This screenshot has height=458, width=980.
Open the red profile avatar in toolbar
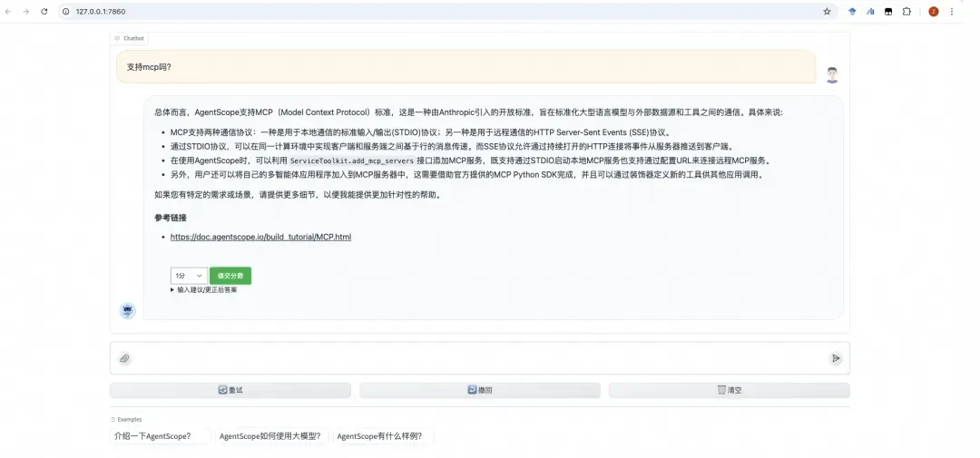click(x=933, y=11)
